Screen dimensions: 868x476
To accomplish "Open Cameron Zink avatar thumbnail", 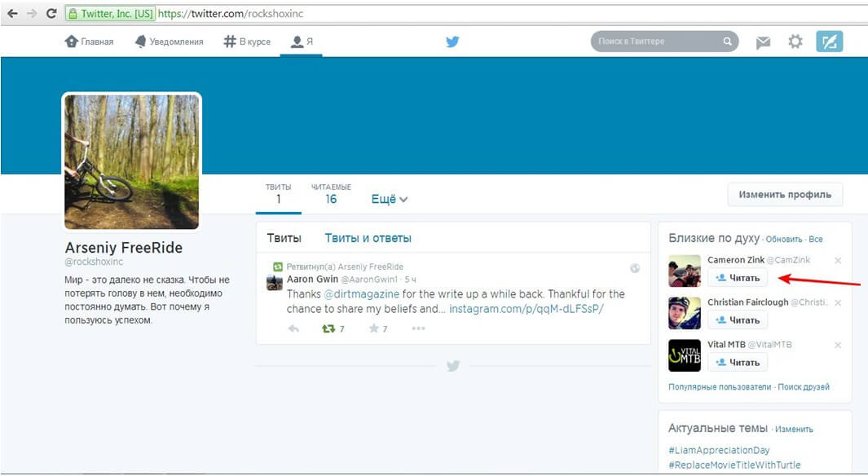I will [x=685, y=271].
